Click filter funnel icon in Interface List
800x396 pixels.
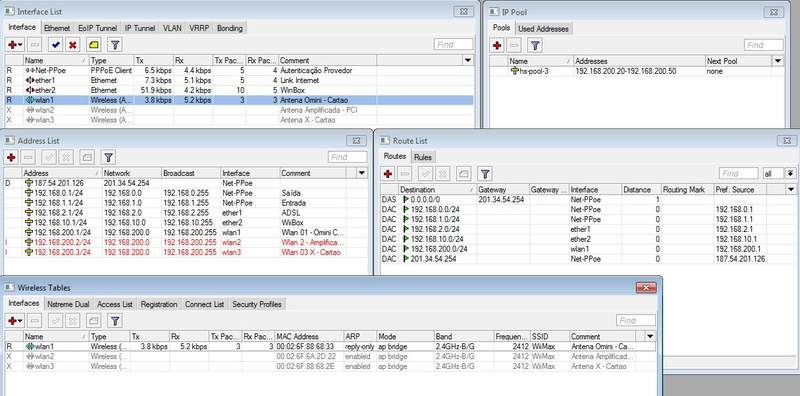coord(115,45)
